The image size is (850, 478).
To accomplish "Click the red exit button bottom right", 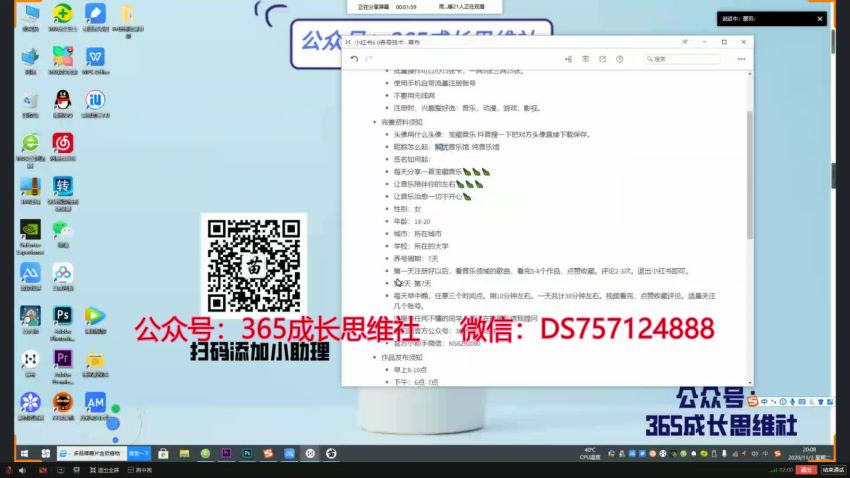I will tap(806, 470).
